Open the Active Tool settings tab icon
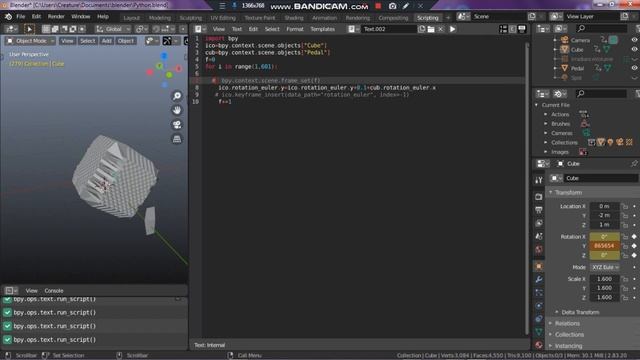640x360 pixels. (539, 180)
